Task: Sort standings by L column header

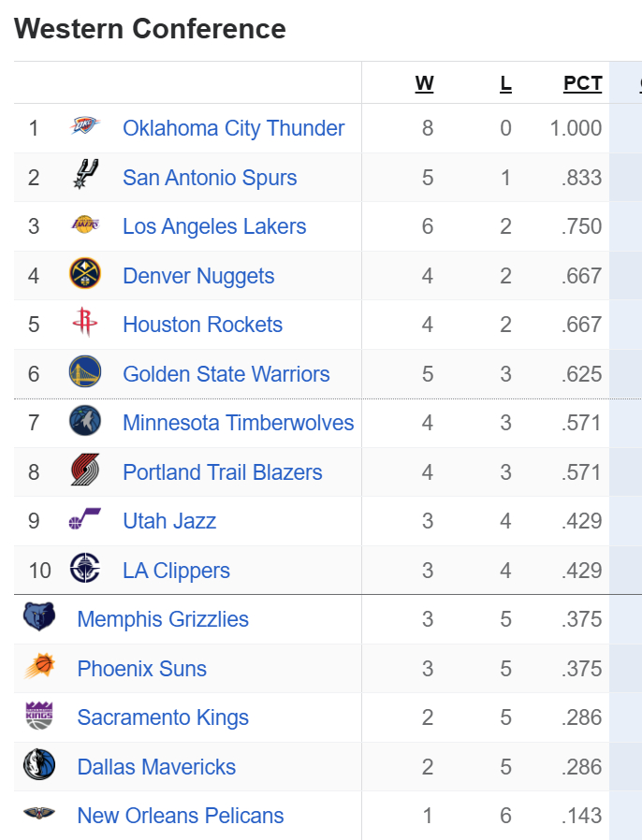Action: 505,83
